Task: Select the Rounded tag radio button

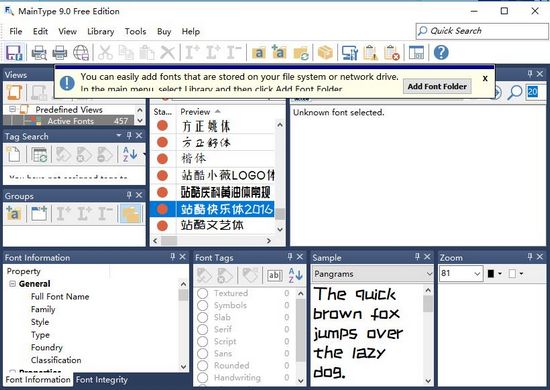Action: click(x=202, y=365)
